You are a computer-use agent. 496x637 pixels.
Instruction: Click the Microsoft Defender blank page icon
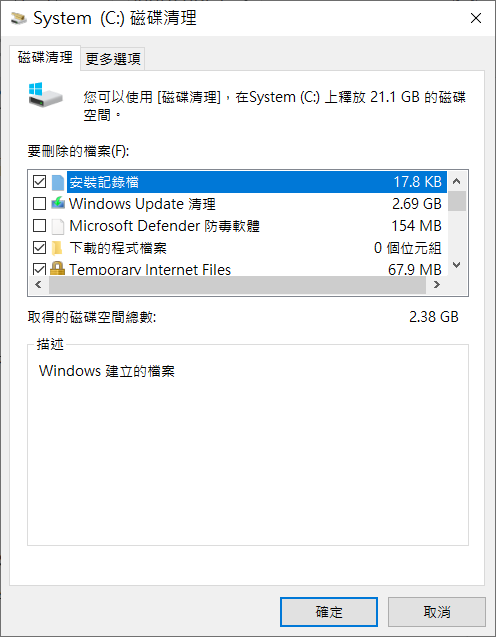pyautogui.click(x=58, y=226)
